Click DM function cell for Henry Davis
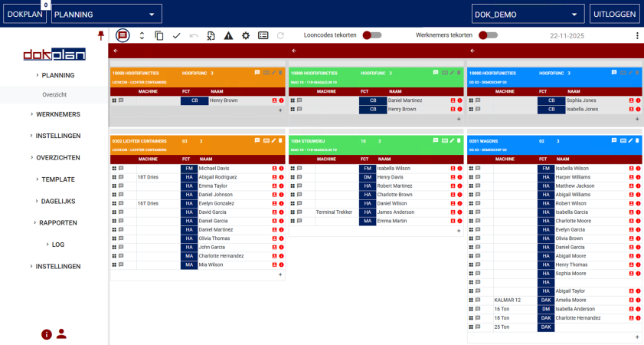The image size is (644, 345). (x=368, y=177)
